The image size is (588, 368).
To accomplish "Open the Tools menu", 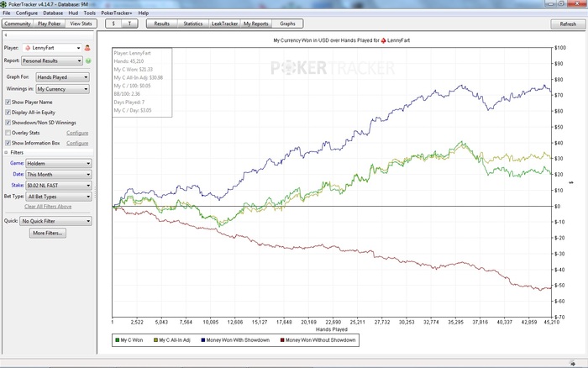I will coord(90,13).
